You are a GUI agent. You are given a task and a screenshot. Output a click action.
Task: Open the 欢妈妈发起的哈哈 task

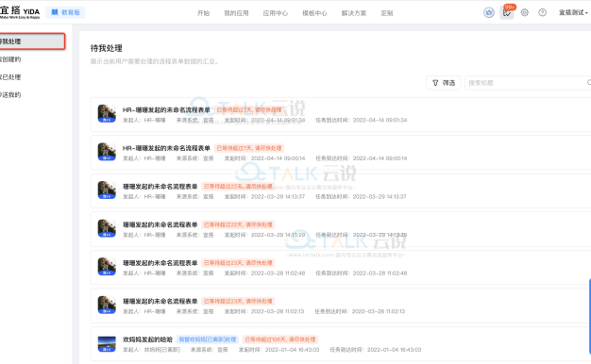pyautogui.click(x=147, y=339)
